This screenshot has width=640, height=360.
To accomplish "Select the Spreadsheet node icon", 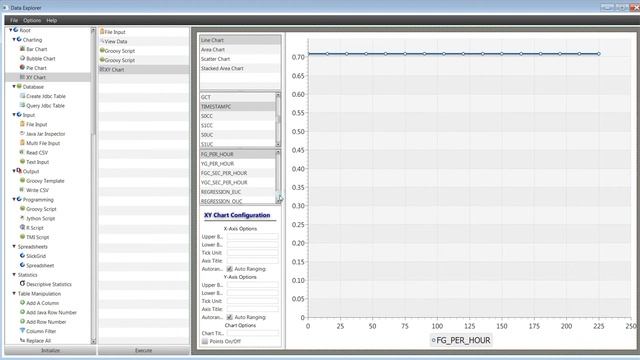I will coord(22,264).
